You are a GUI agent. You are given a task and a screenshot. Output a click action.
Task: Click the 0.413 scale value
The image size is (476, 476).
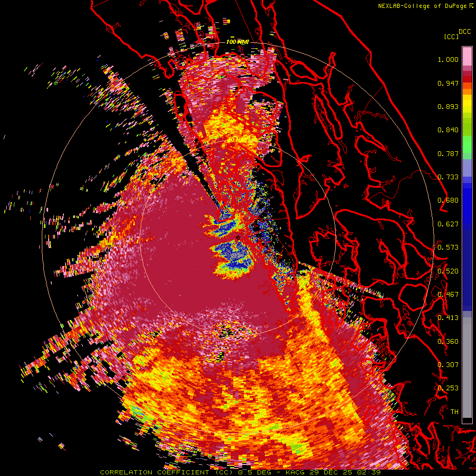click(448, 318)
